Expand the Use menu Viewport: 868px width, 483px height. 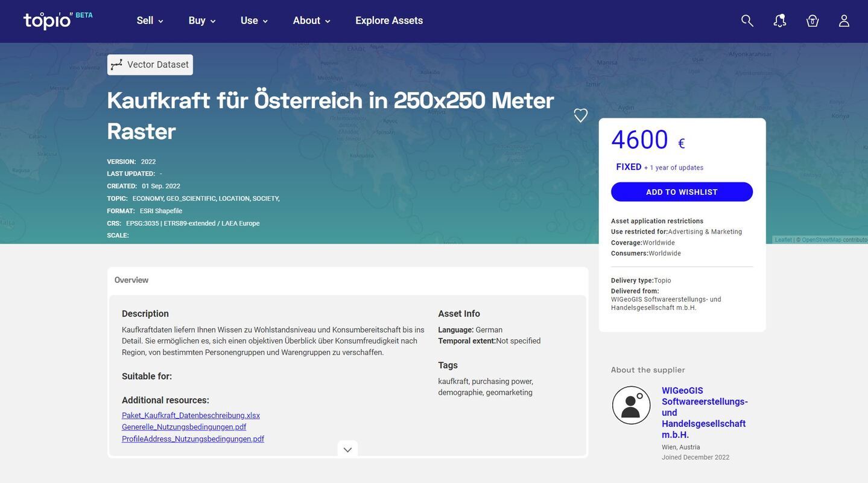click(x=255, y=21)
